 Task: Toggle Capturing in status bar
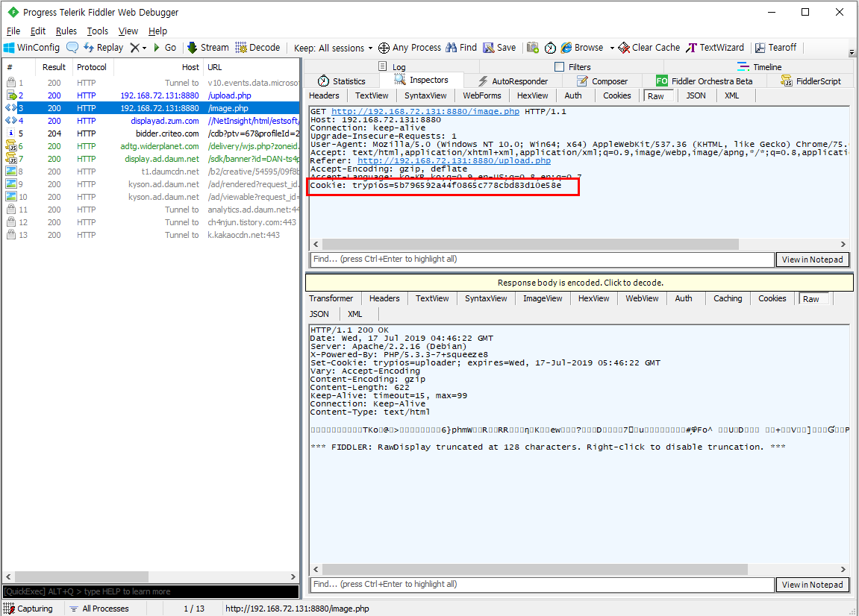28,609
